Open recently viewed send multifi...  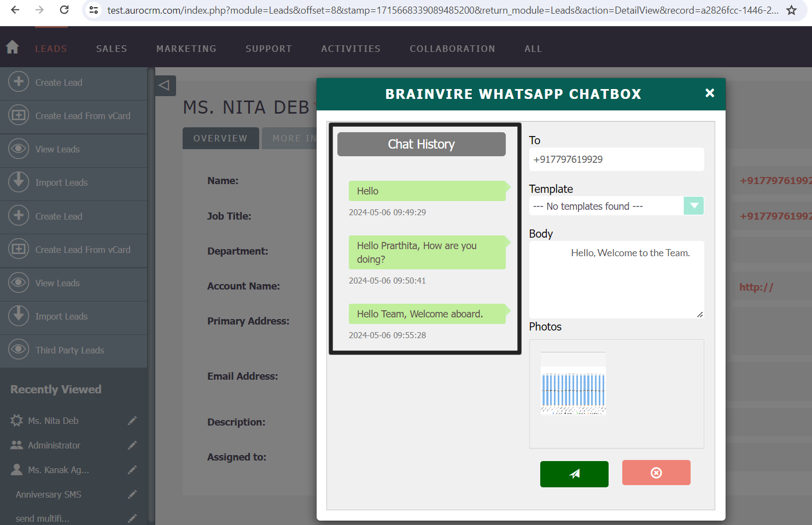[x=42, y=518]
